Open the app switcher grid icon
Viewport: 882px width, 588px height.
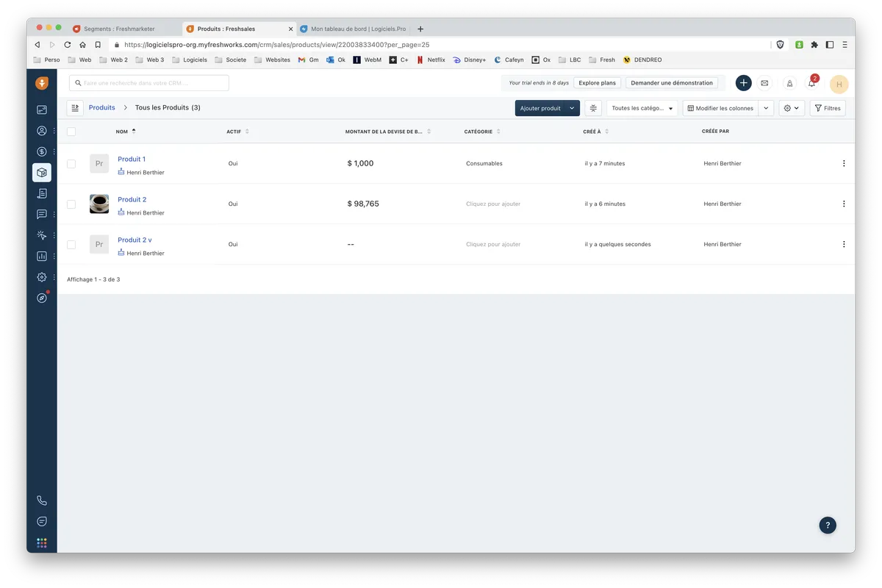click(42, 542)
